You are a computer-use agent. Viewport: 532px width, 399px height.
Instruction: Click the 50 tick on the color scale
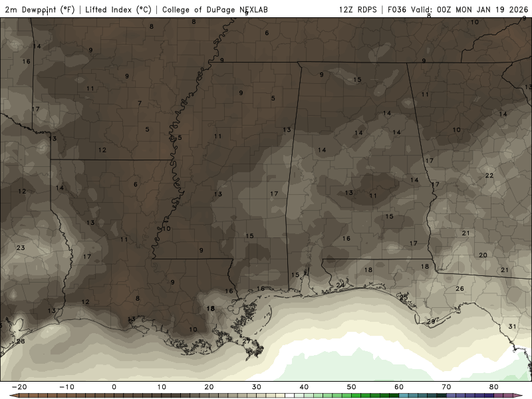(352, 387)
